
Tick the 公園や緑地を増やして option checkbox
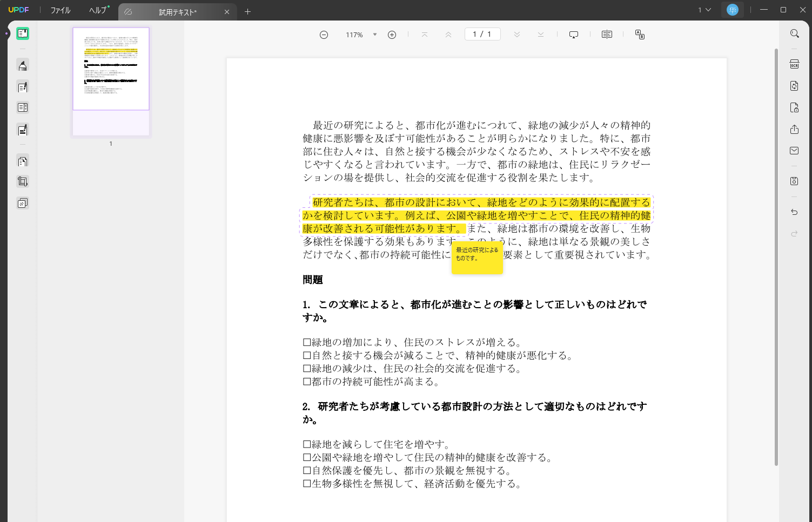click(306, 457)
